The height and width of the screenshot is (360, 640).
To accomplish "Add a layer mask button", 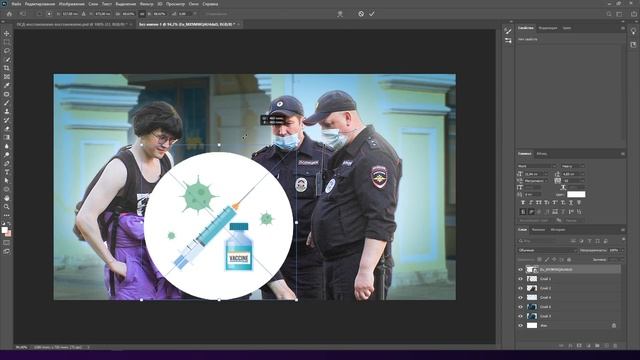I will click(x=579, y=346).
